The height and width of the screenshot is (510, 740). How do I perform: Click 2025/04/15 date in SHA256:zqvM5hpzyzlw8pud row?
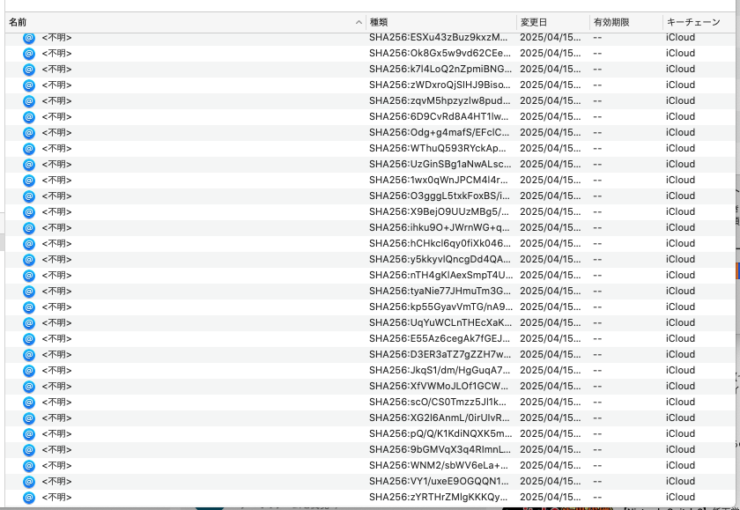click(550, 101)
